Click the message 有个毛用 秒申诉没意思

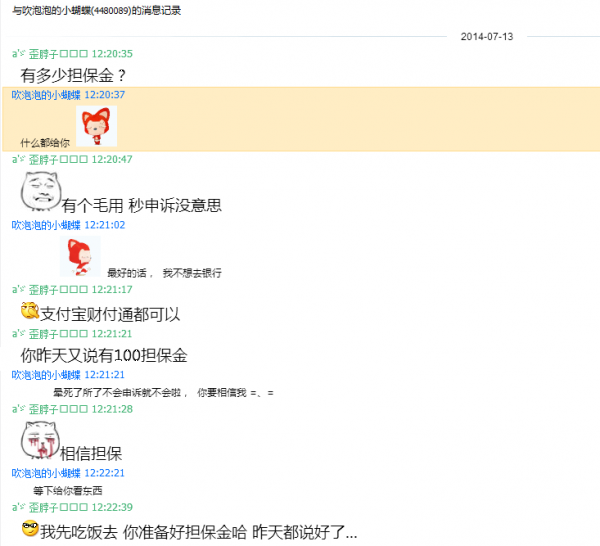(x=142, y=205)
